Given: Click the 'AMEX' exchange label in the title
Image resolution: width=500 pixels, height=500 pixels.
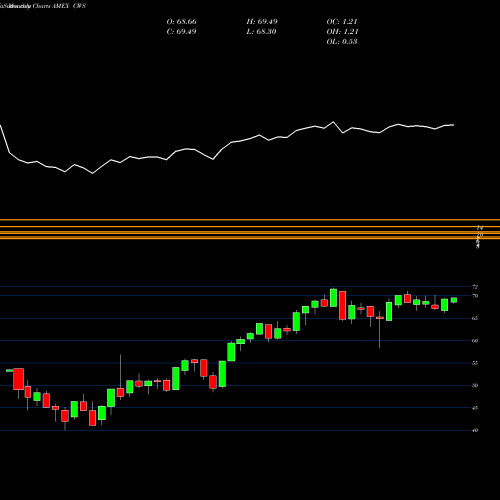Looking at the screenshot, I should [x=60, y=6].
